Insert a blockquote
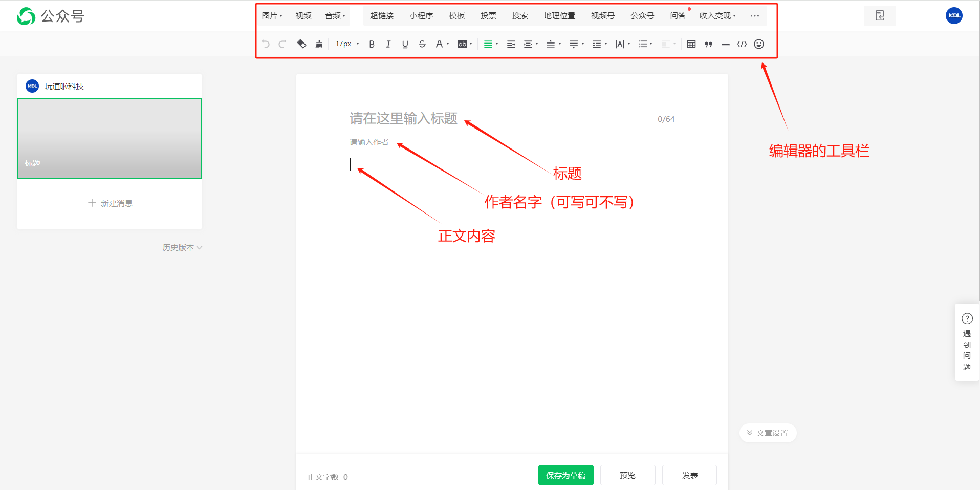This screenshot has height=490, width=980. pyautogui.click(x=708, y=44)
